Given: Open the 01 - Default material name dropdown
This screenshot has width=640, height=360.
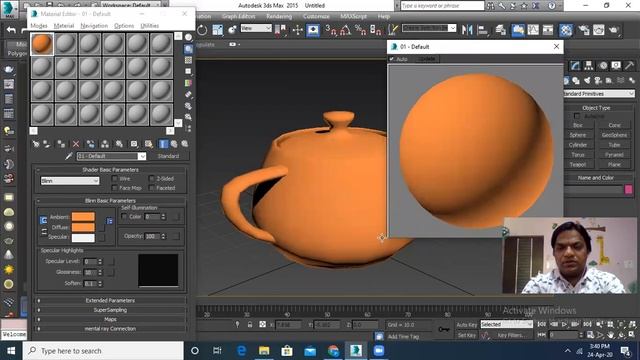Looking at the screenshot, I should pos(111,156).
